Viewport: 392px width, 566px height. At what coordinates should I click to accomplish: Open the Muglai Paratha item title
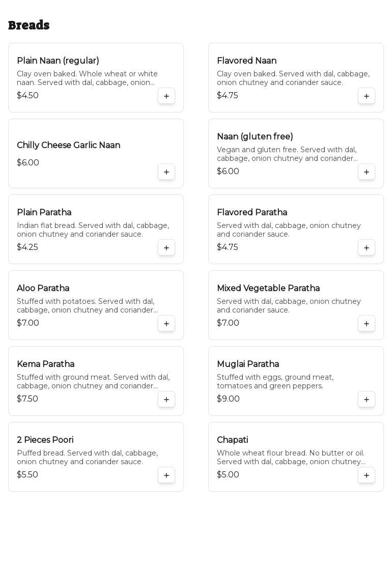point(248,364)
